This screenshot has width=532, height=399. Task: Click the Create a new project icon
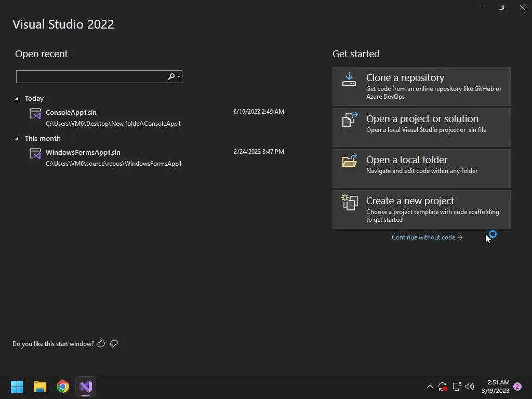[x=350, y=202]
